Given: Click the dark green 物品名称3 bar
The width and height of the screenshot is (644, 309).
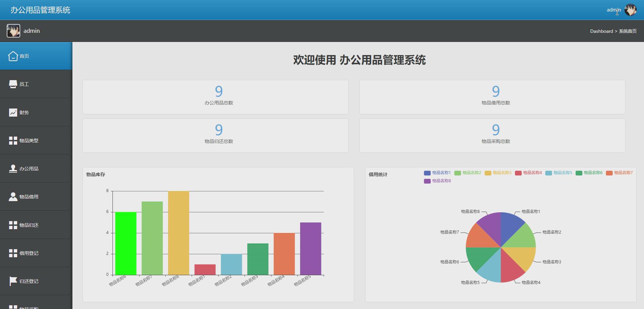Looking at the screenshot, I should pyautogui.click(x=258, y=259).
